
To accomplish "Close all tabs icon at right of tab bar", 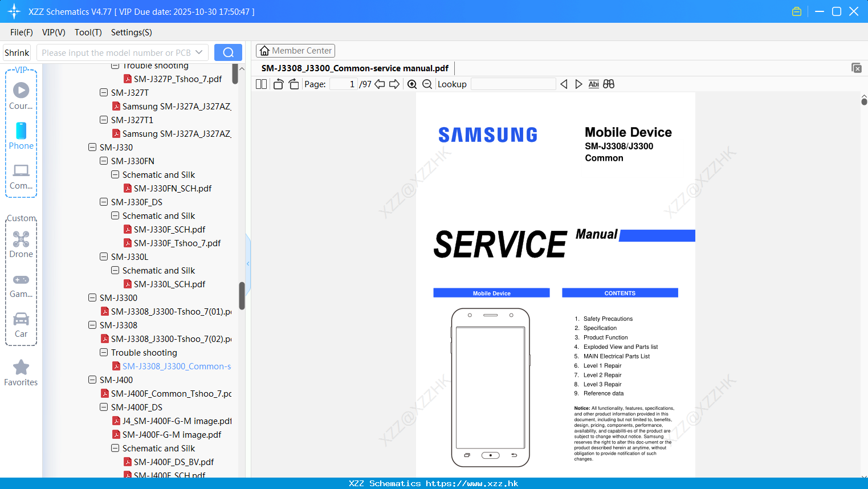I will point(857,68).
